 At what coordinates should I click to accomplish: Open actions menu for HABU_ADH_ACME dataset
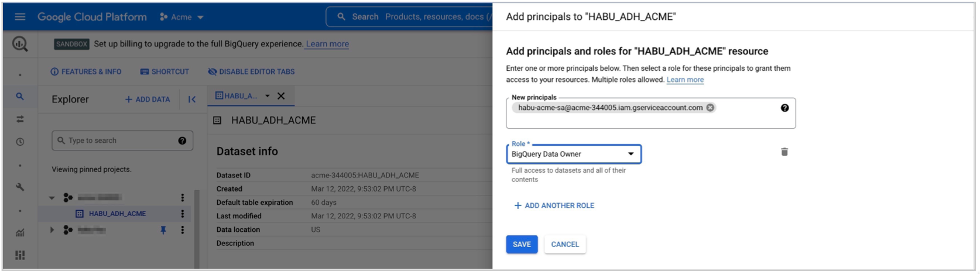point(183,214)
